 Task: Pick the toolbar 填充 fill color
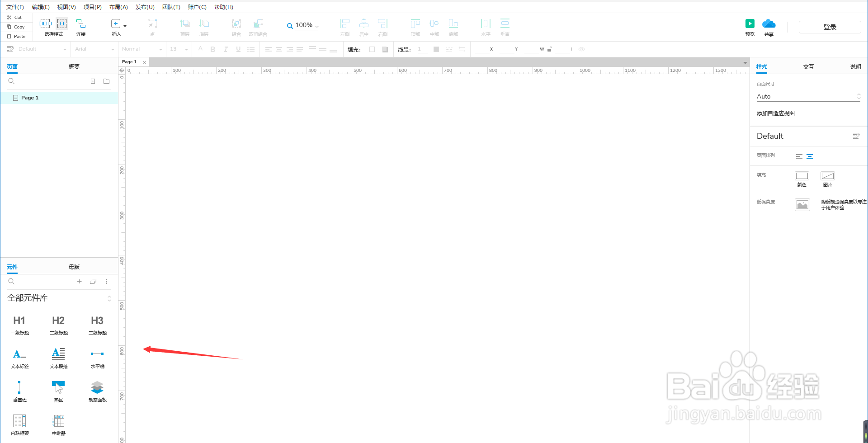[372, 49]
